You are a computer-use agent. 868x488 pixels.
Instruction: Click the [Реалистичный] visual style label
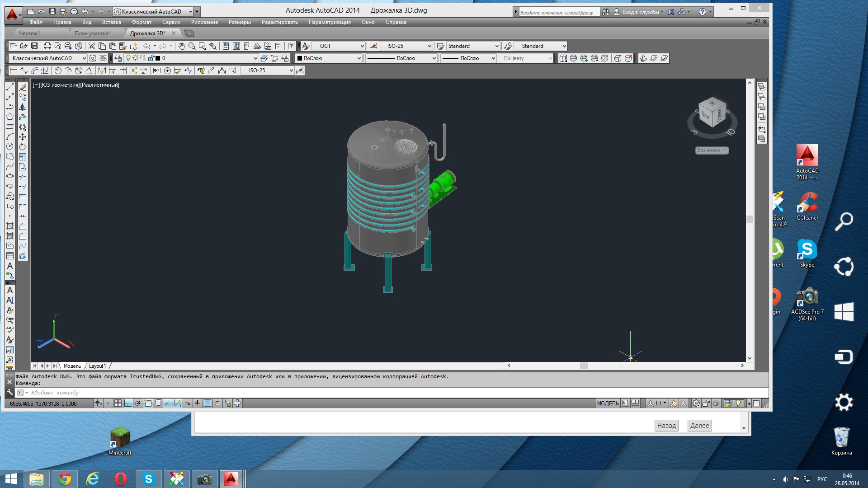(99, 85)
